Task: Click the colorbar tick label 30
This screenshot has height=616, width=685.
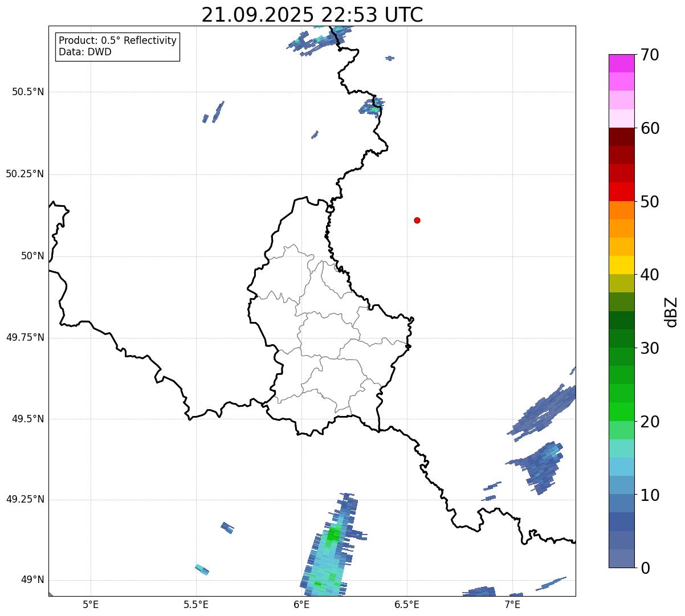Action: [650, 348]
